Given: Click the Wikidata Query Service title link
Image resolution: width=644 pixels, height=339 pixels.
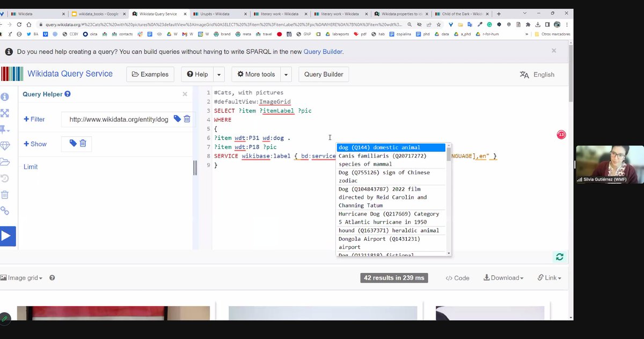Looking at the screenshot, I should click(x=70, y=74).
